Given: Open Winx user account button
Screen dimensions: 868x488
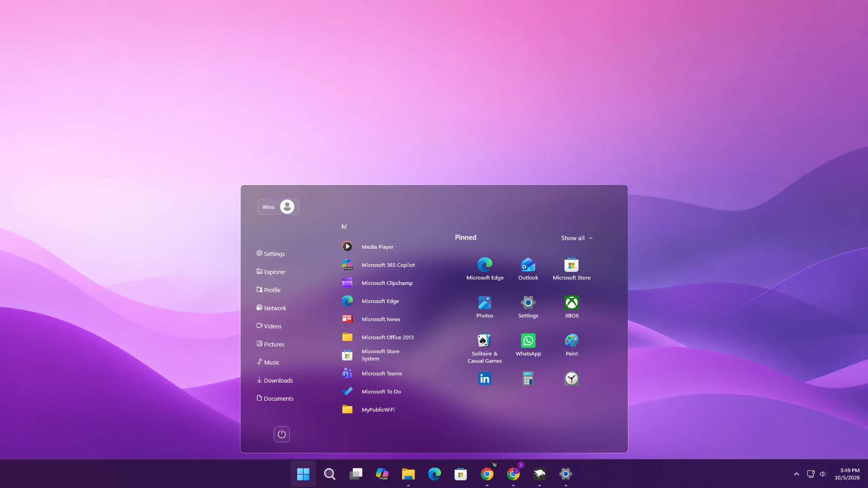Looking at the screenshot, I should [278, 207].
